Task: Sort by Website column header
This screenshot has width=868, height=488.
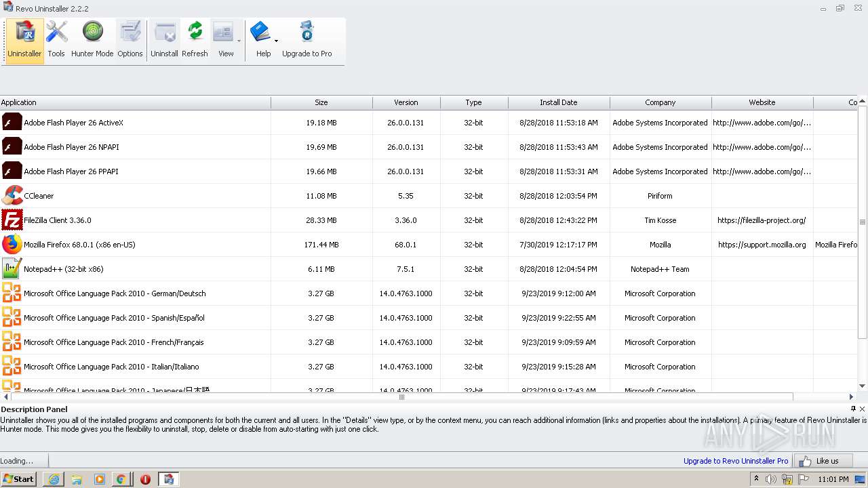Action: [762, 102]
